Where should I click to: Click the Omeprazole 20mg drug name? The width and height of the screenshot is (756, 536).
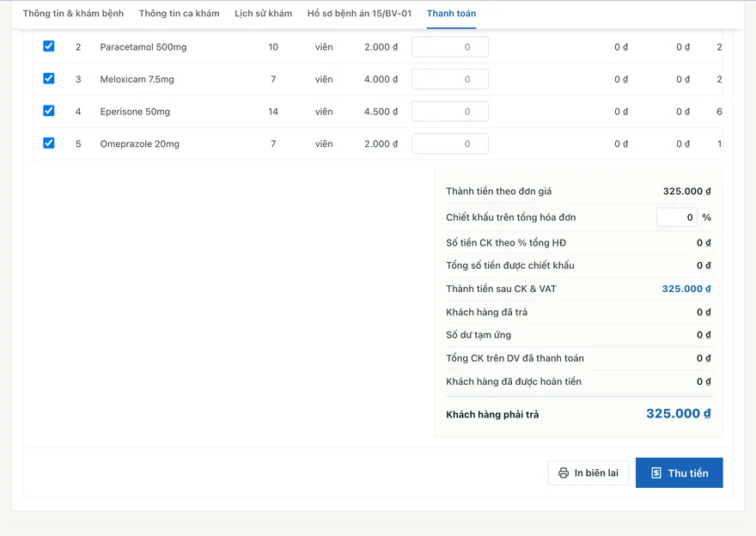click(x=140, y=143)
